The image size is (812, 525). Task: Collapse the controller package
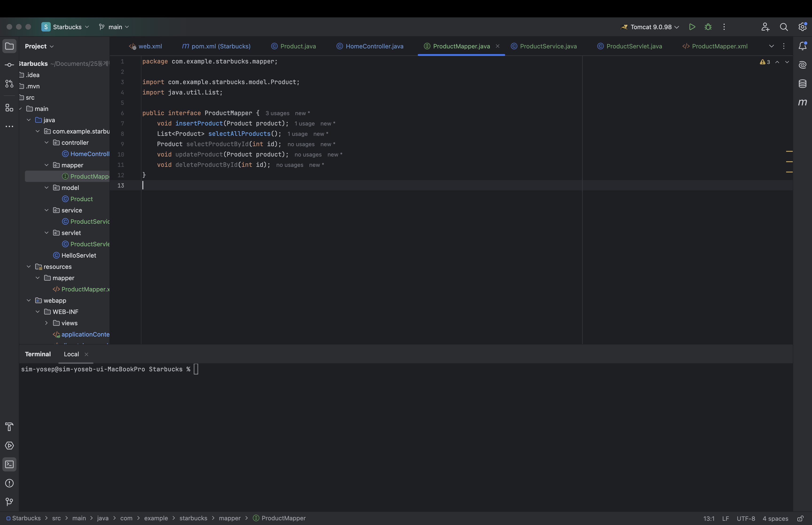pos(47,142)
